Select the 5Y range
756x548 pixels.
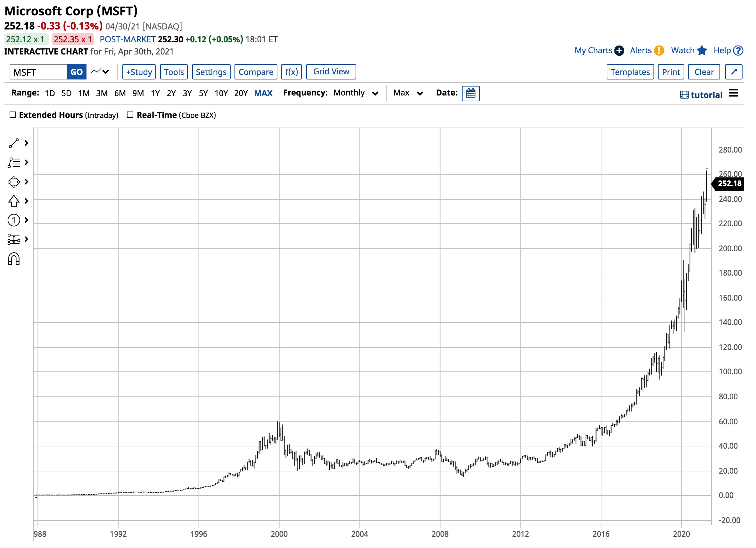tap(204, 94)
